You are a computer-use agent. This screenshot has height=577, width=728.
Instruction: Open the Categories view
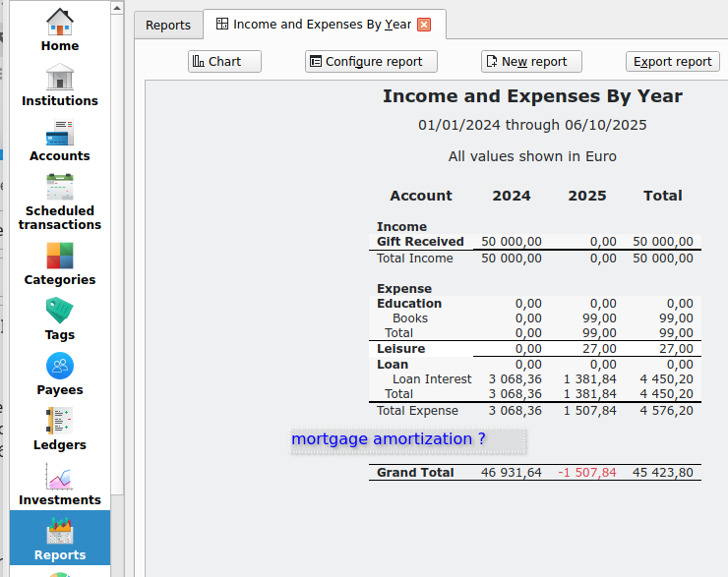[59, 263]
